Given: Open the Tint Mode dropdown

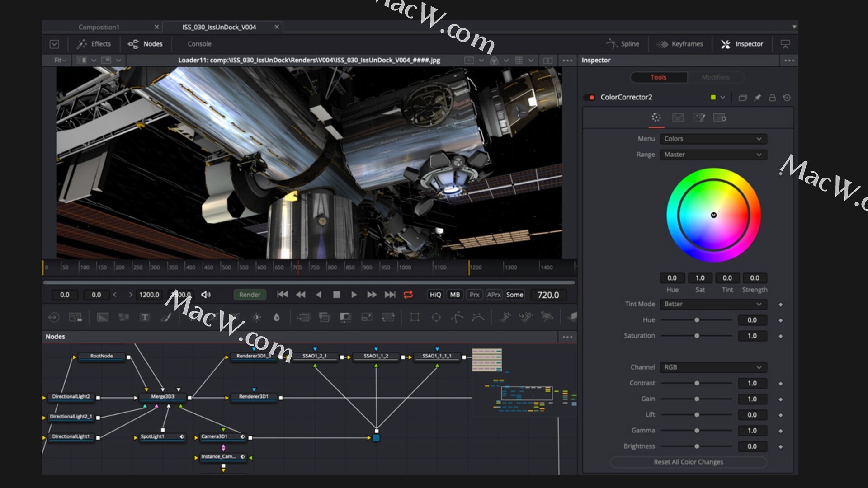Looking at the screenshot, I should [713, 304].
